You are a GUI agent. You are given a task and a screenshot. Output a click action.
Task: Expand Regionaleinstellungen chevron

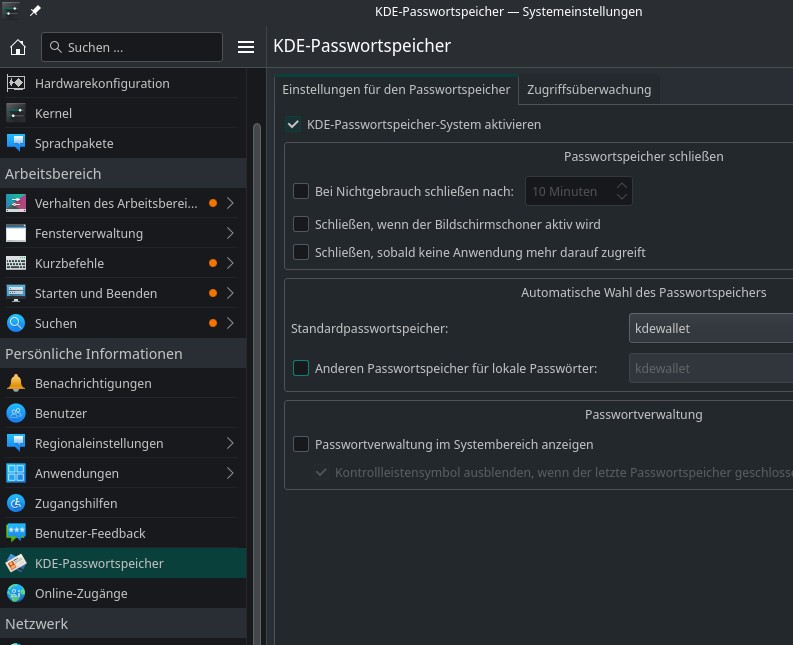pyautogui.click(x=230, y=443)
